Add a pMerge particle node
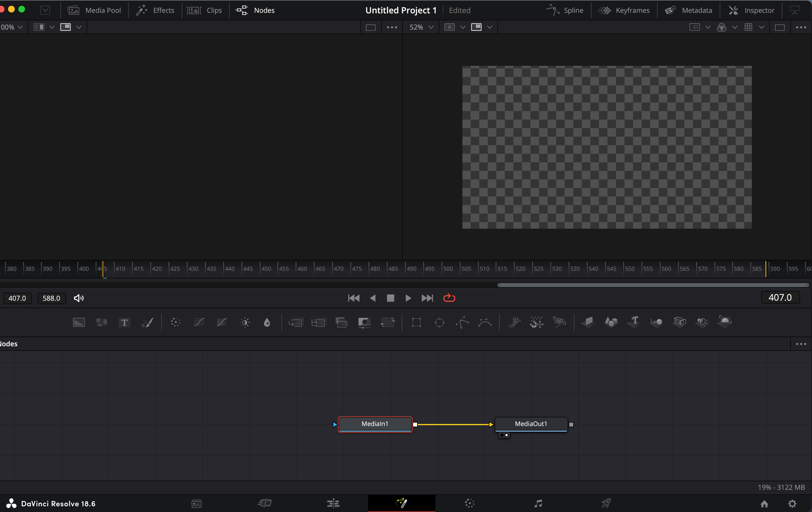The height and width of the screenshot is (512, 812). (x=536, y=322)
